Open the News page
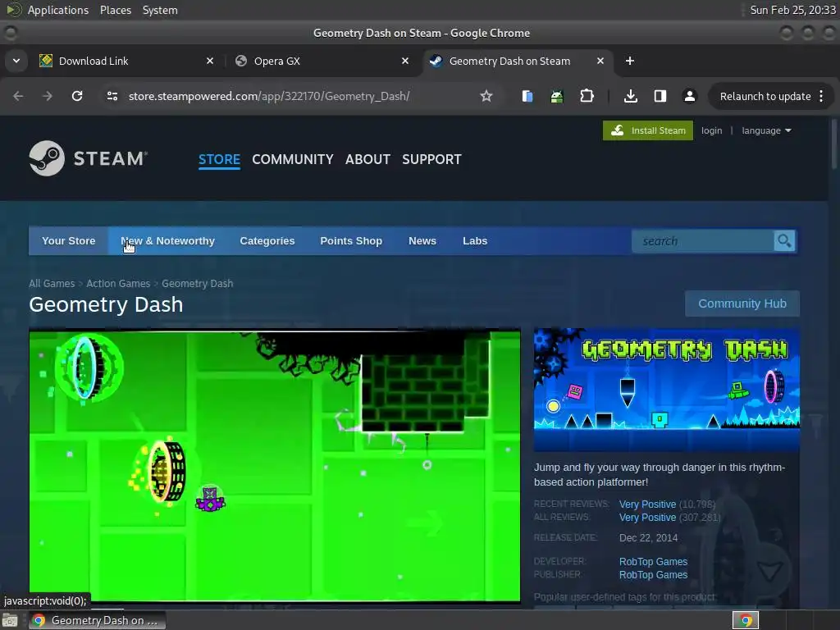This screenshot has width=840, height=630. click(422, 241)
